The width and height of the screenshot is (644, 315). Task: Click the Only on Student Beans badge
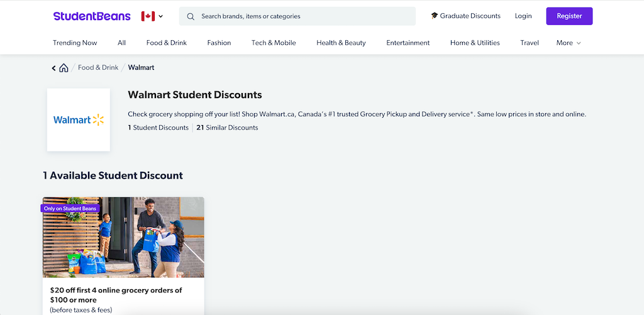coord(70,208)
